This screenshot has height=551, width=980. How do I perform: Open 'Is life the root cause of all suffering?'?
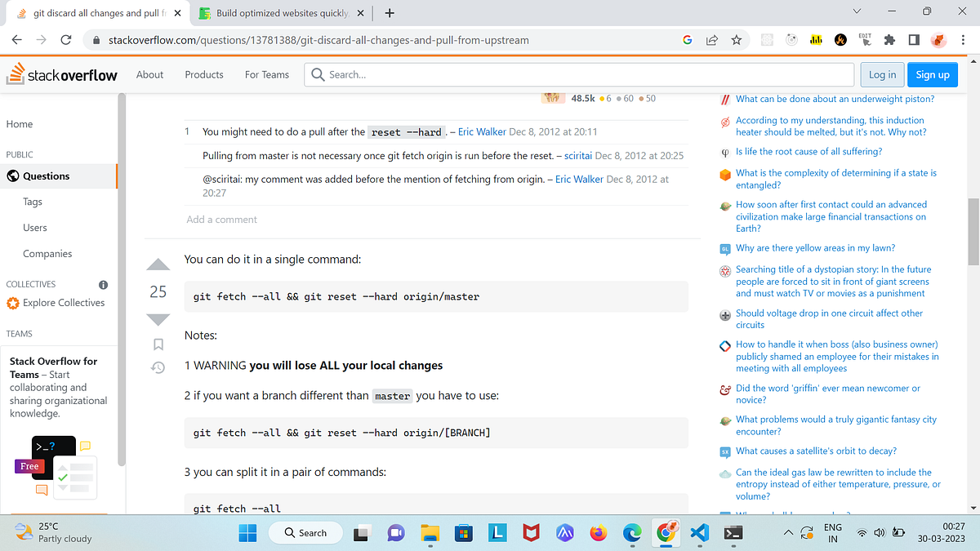tap(808, 152)
